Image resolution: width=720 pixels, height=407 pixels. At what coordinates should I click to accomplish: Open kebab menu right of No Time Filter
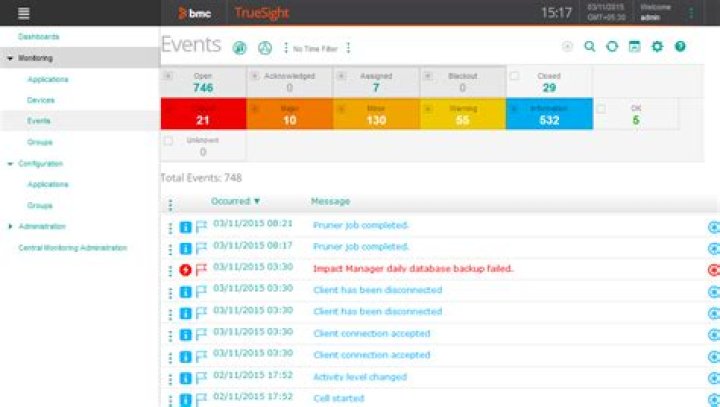click(349, 48)
